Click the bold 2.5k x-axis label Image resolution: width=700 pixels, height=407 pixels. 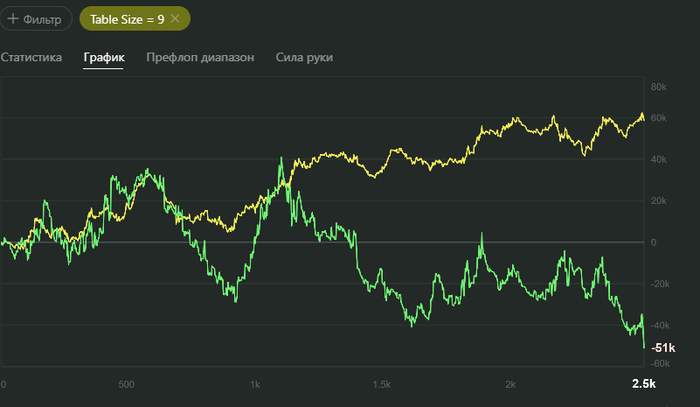coord(643,384)
